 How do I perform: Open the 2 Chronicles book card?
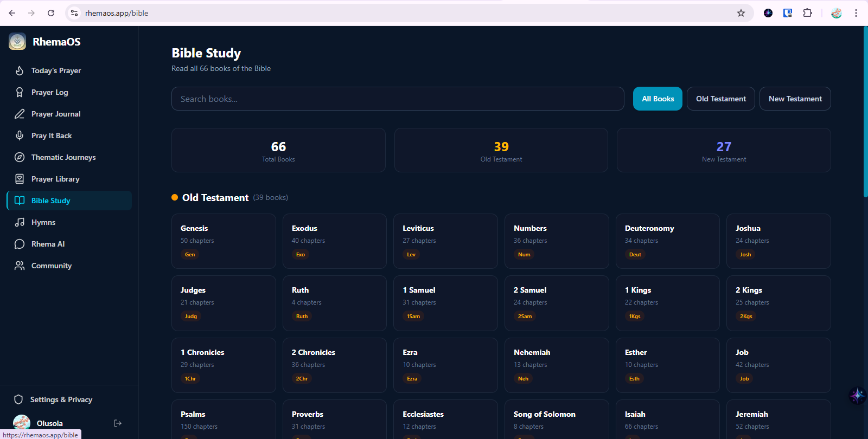click(335, 365)
